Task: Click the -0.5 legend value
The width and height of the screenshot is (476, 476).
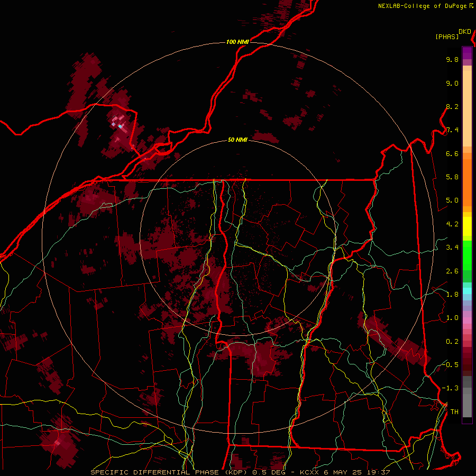Action: click(450, 365)
